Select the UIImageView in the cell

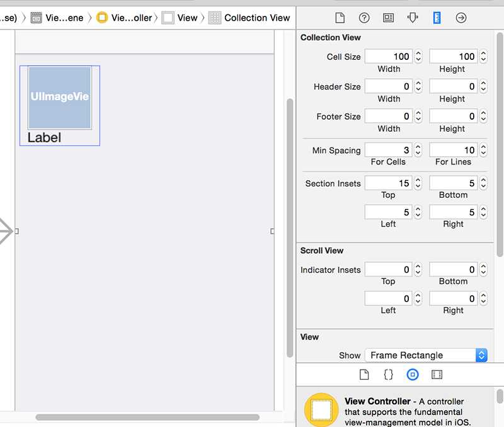pyautogui.click(x=60, y=98)
